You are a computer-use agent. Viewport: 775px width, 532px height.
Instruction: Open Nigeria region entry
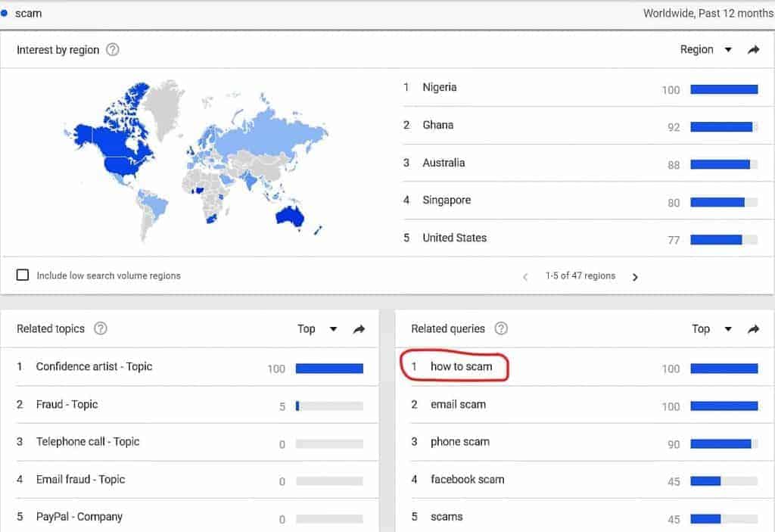439,87
